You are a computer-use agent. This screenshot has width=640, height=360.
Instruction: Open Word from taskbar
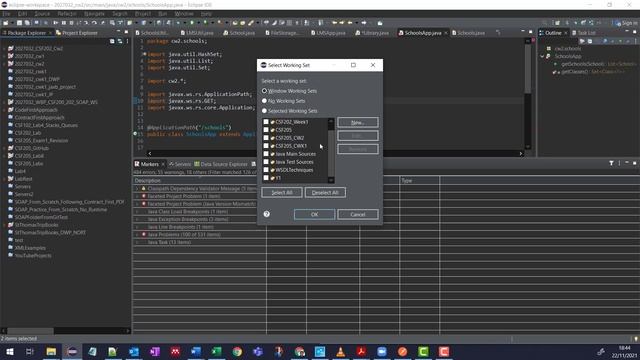pos(196,351)
